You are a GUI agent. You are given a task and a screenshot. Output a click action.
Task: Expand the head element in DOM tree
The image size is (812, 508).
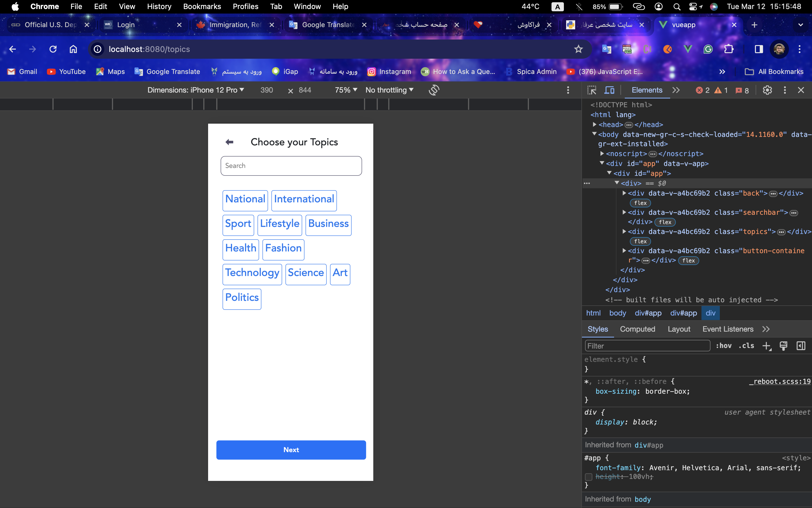tap(595, 124)
